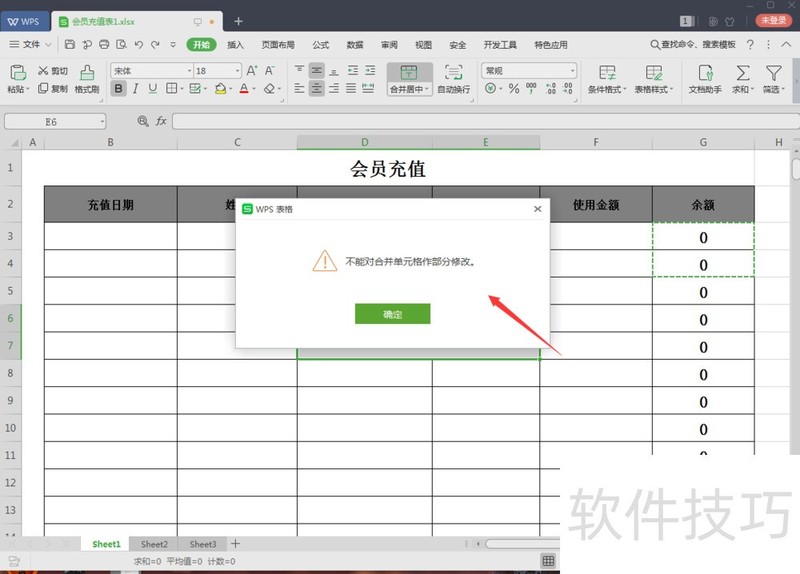
Task: Click the font color red A swatch
Action: coord(243,89)
